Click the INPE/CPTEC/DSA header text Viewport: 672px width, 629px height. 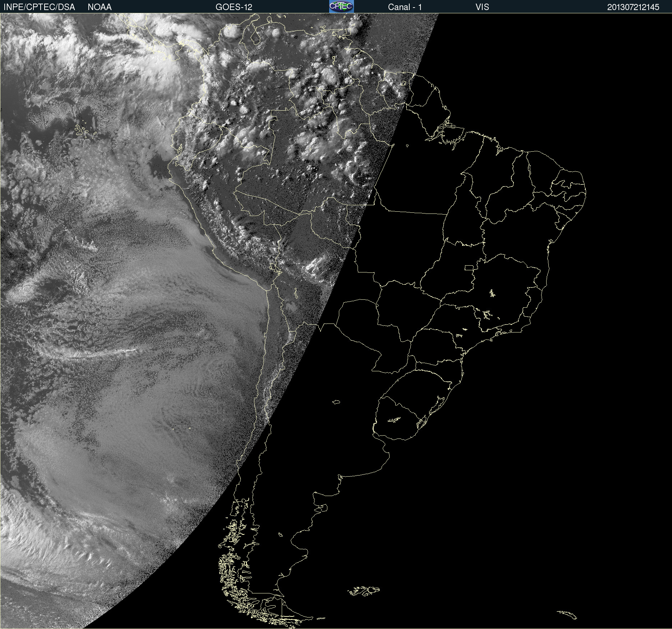(39, 7)
